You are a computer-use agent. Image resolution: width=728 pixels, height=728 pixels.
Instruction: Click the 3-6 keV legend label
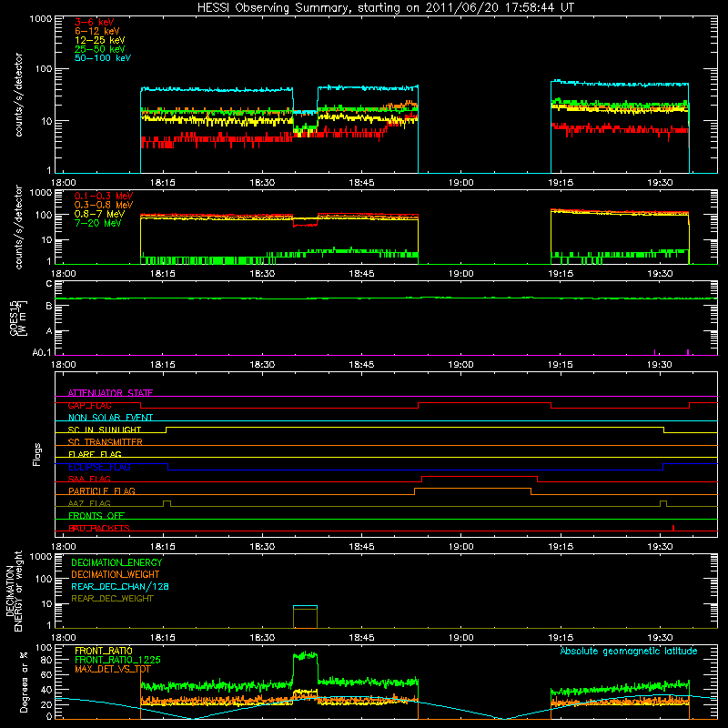95,22
